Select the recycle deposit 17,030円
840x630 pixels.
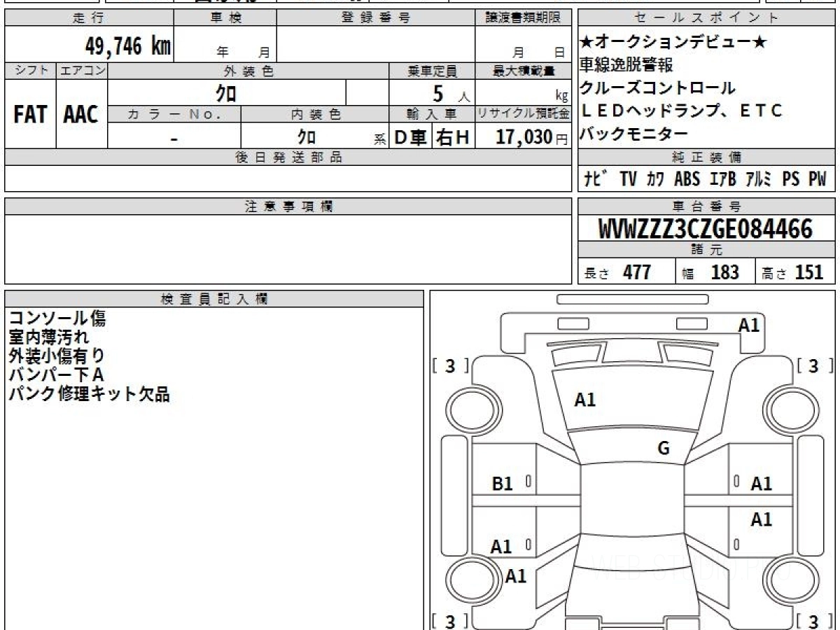pyautogui.click(x=532, y=137)
